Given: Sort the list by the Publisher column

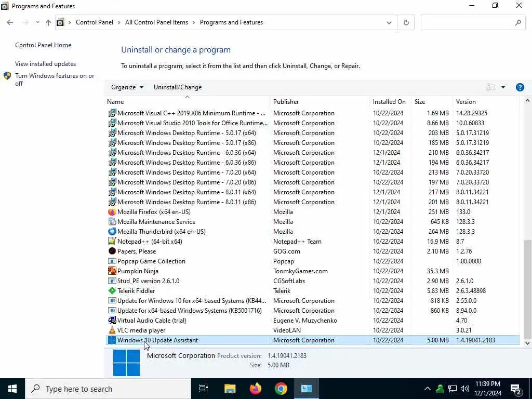Looking at the screenshot, I should [x=320, y=101].
